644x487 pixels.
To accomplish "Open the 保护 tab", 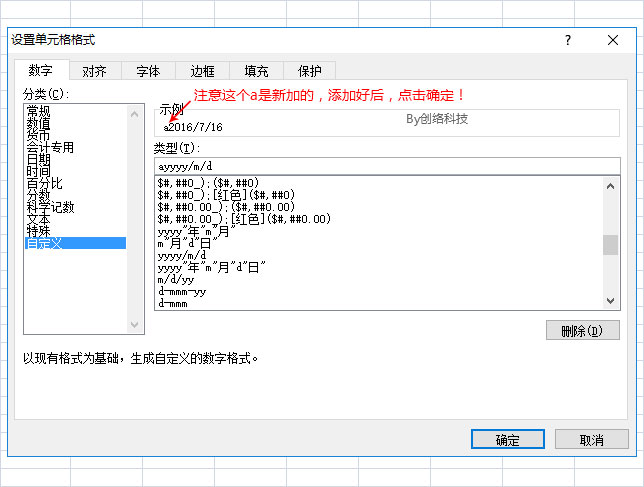I will (x=309, y=72).
